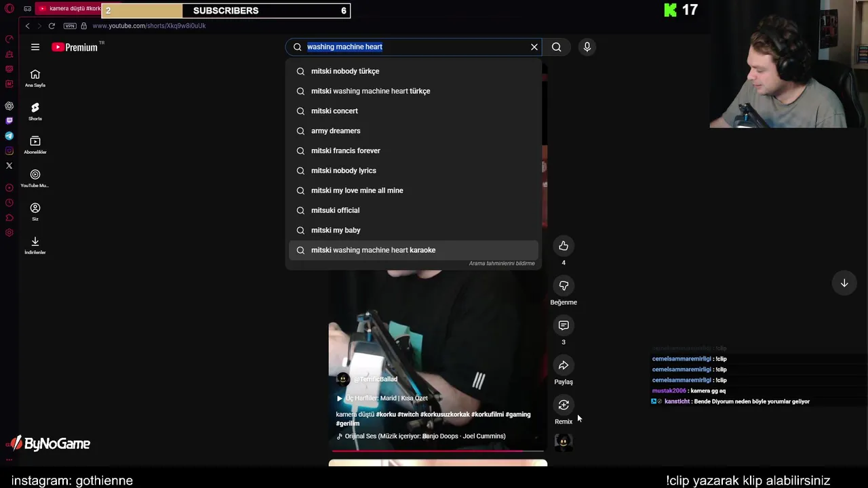Click the site security lock icon
The width and height of the screenshot is (868, 488).
[x=84, y=26]
